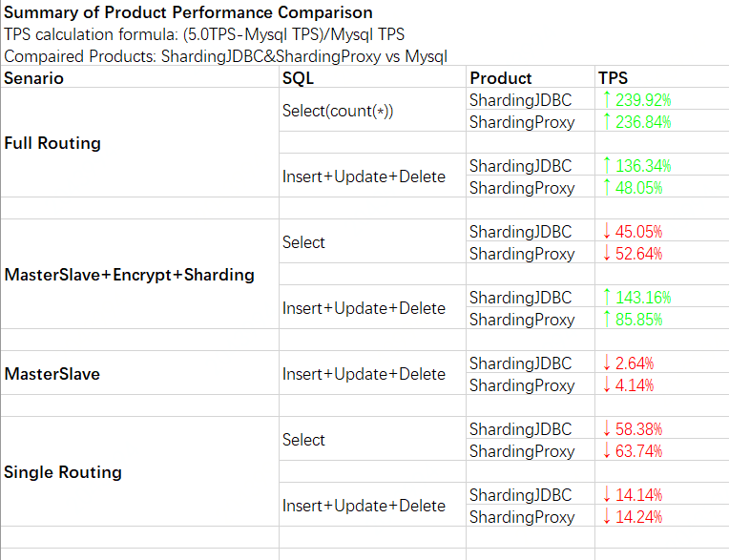Click the green up arrow beside 143.16%
The image size is (729, 560).
click(x=606, y=298)
